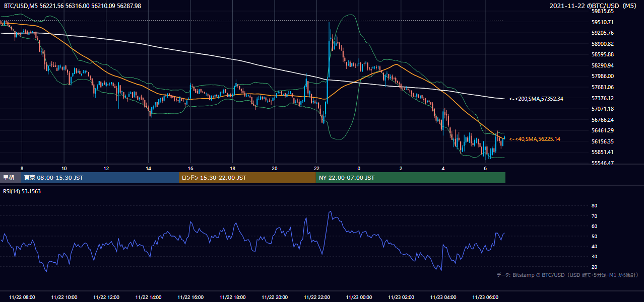Viewport: 644px width, 302px height.
Task: Click the RSI axis level 20
Action: pos(594,267)
